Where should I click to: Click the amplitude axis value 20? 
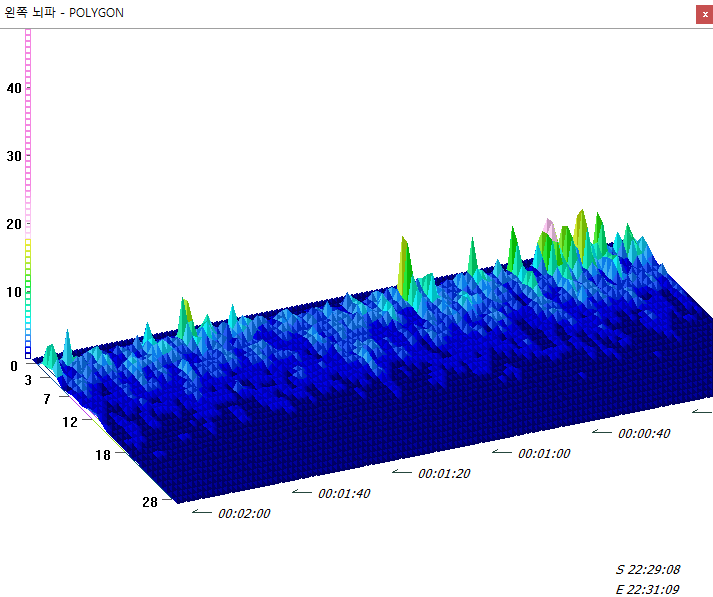point(13,224)
